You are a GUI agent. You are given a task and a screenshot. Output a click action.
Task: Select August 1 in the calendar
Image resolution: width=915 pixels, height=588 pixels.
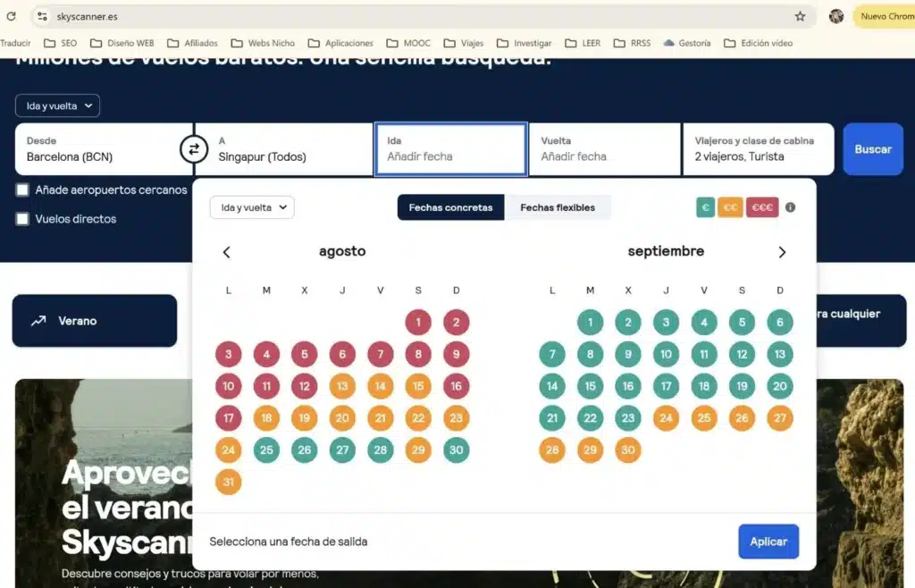pyautogui.click(x=418, y=322)
